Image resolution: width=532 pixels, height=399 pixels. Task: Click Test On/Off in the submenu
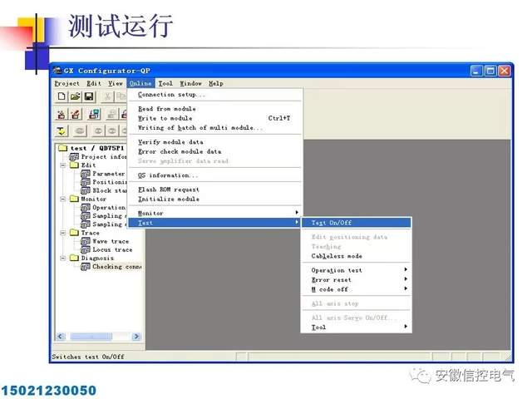click(357, 223)
